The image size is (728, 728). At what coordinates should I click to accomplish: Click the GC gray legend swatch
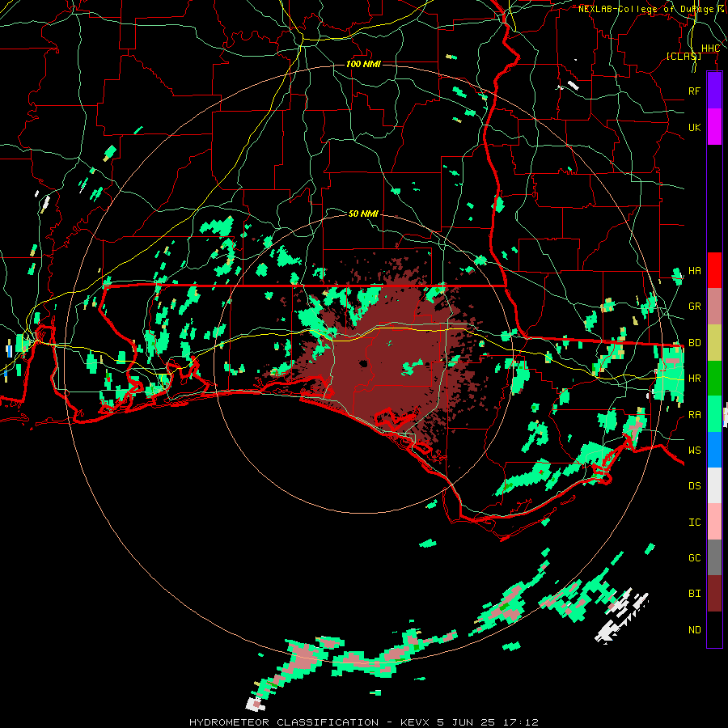click(714, 557)
